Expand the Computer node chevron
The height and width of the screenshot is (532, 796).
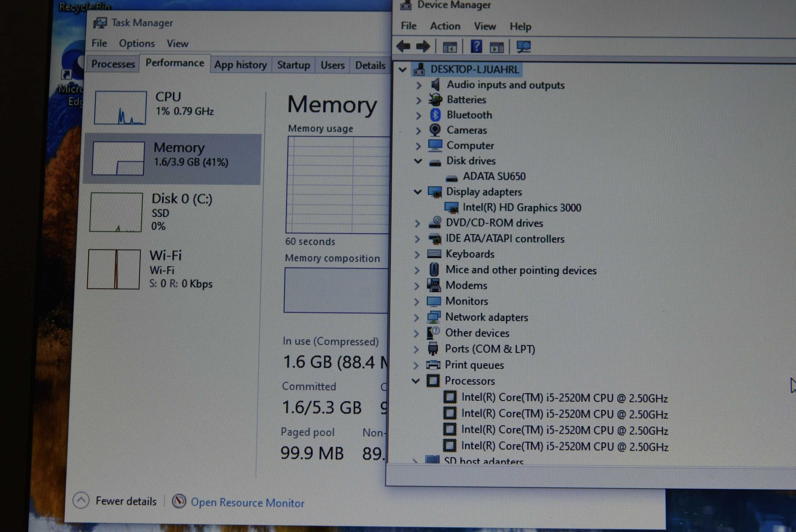tap(418, 146)
